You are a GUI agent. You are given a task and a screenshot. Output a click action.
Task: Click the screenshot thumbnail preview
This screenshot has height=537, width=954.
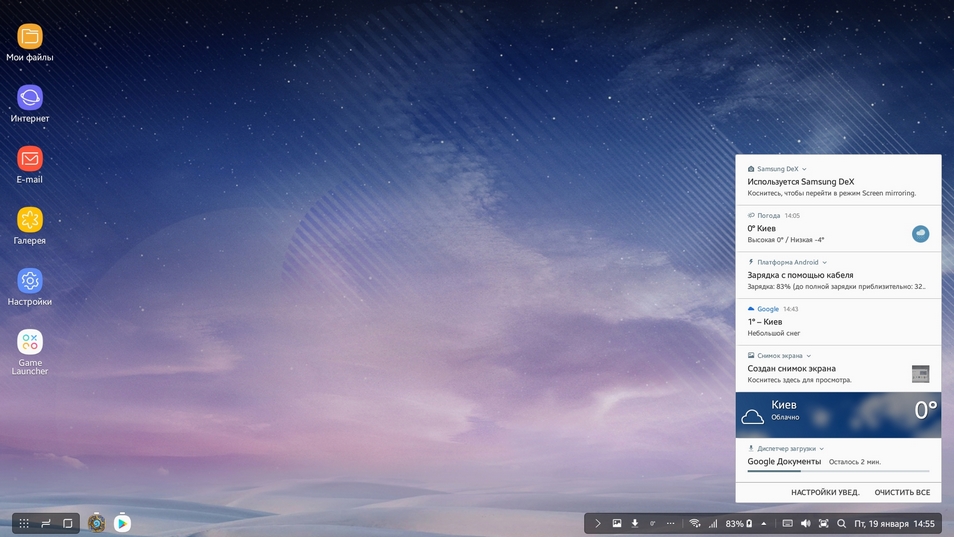(921, 373)
